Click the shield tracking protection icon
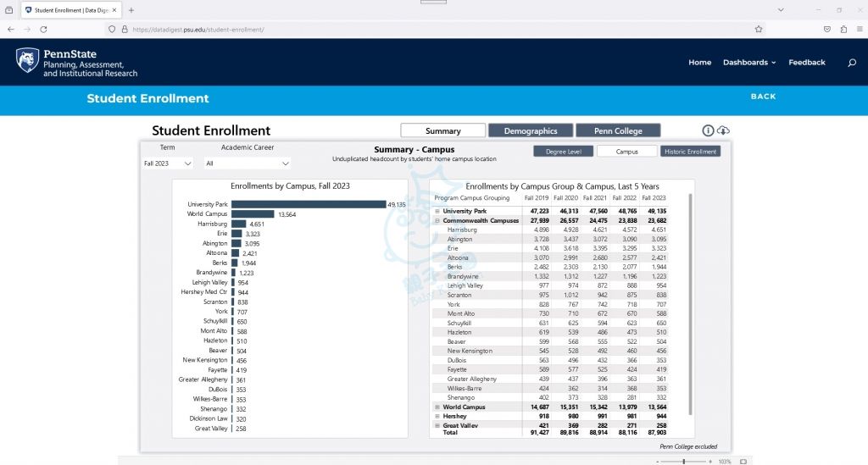 [x=112, y=30]
